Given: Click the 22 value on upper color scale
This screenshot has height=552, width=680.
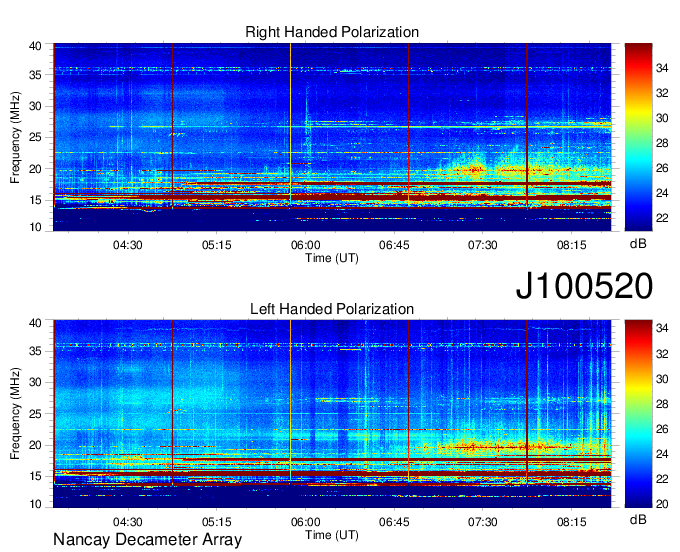Looking at the screenshot, I should click(x=662, y=218).
